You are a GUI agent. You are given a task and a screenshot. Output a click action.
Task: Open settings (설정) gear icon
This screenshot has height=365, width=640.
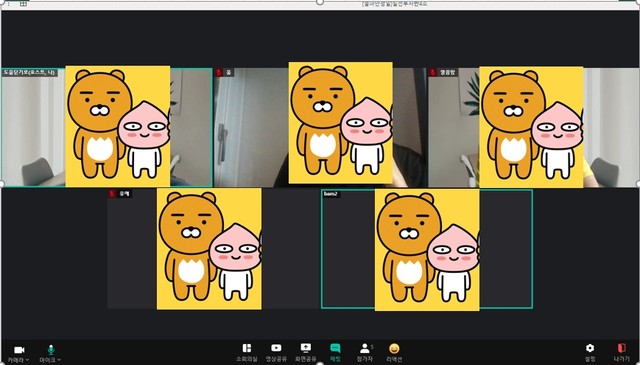point(590,348)
